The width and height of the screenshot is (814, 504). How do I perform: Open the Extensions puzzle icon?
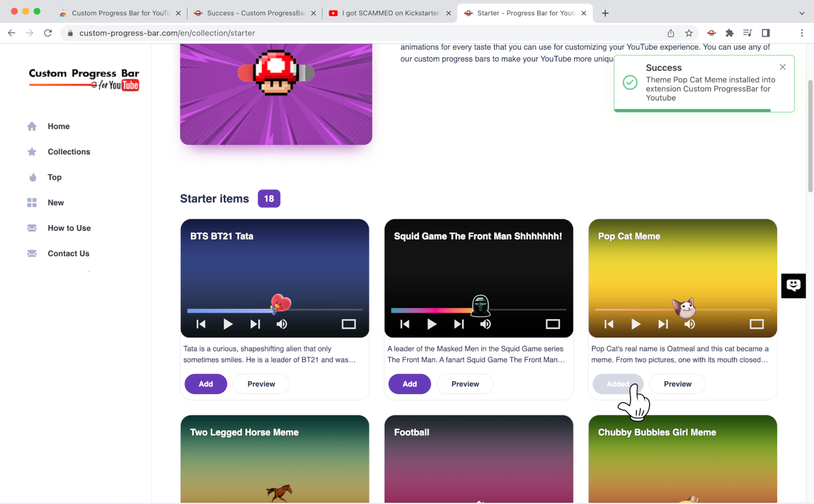click(729, 33)
